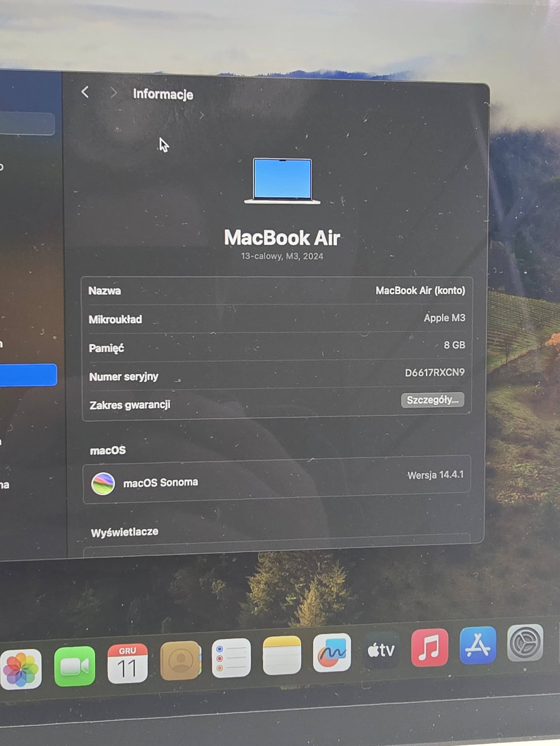Click the sidebar search field
This screenshot has height=746, width=560.
pyautogui.click(x=27, y=124)
